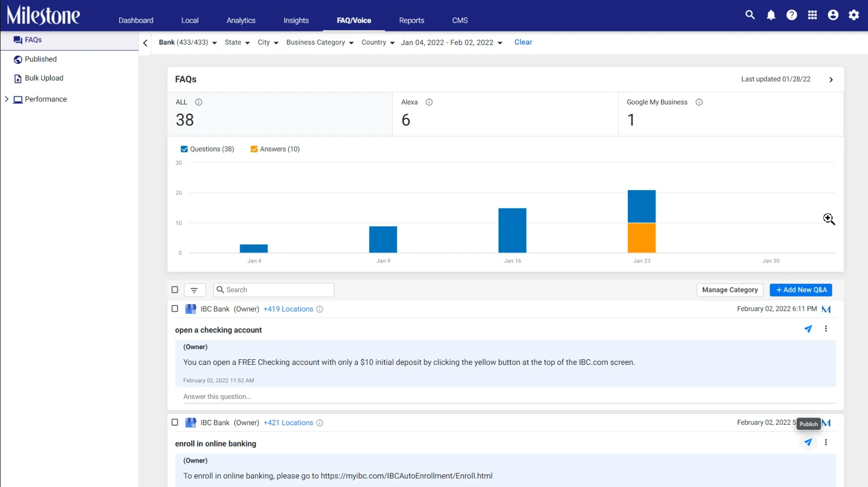Viewport: 868px width, 487px height.
Task: Click the info icon next to Google My Business
Action: pyautogui.click(x=699, y=102)
